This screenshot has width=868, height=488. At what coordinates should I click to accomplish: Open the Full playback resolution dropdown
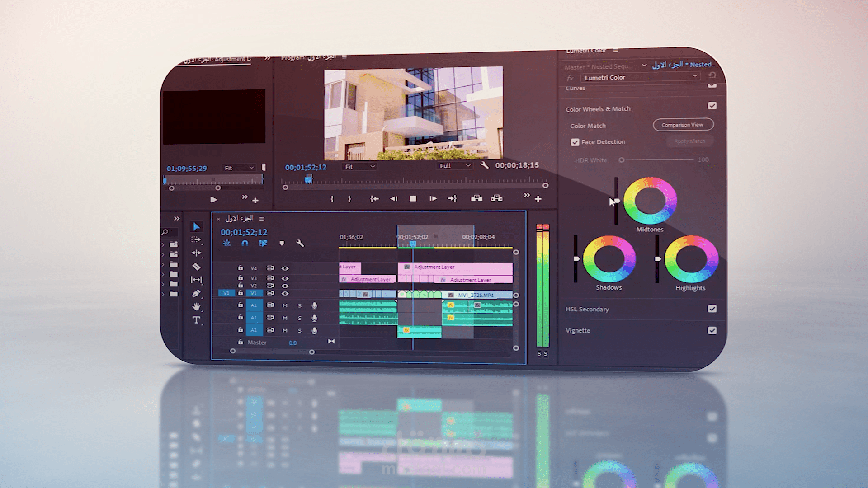click(454, 166)
